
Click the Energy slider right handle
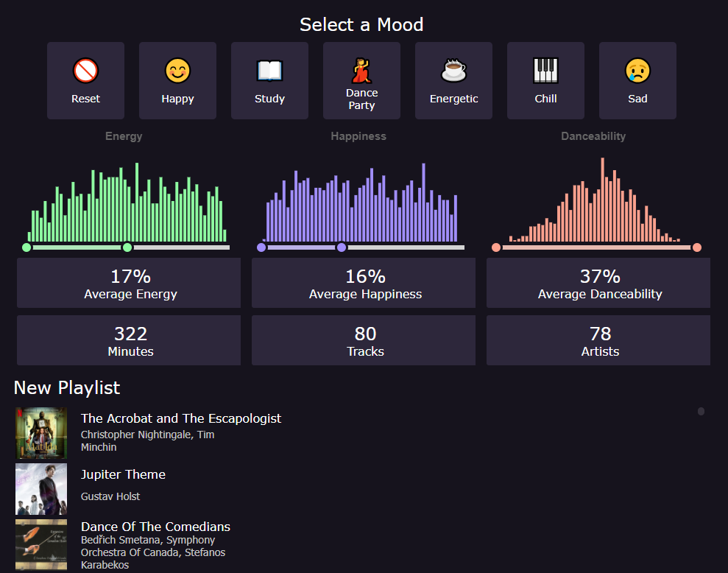tap(127, 247)
